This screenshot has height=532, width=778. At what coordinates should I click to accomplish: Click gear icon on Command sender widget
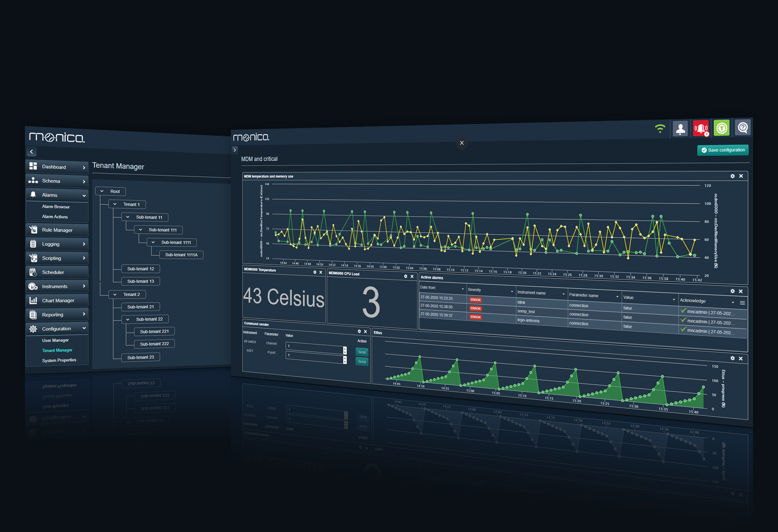click(x=359, y=331)
